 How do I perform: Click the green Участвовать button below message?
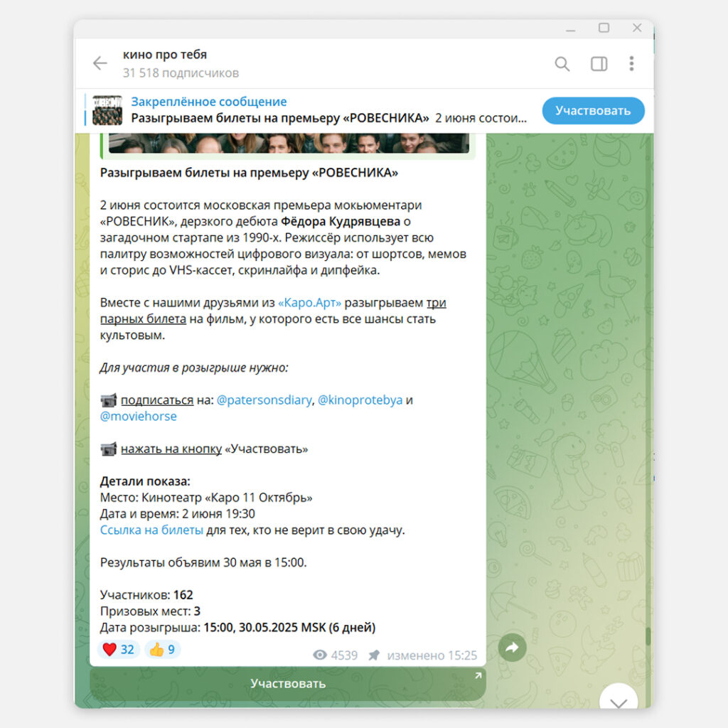tap(288, 683)
